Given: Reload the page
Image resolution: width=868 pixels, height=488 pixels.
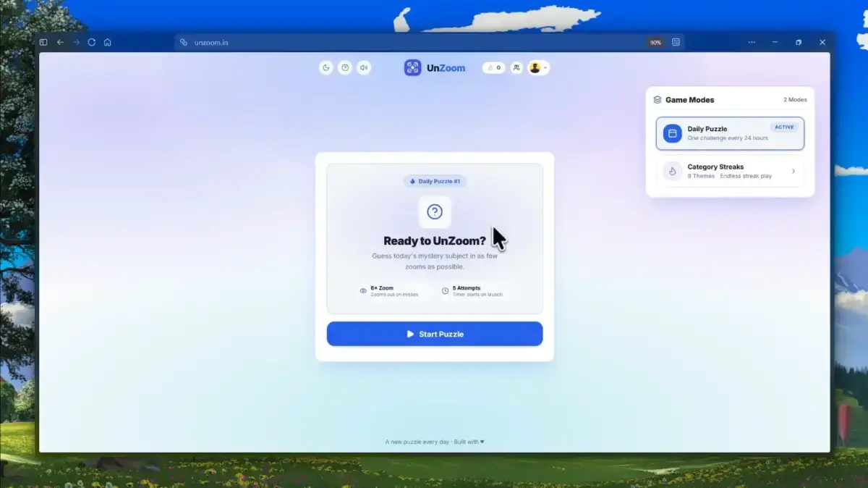Looking at the screenshot, I should pos(92,42).
